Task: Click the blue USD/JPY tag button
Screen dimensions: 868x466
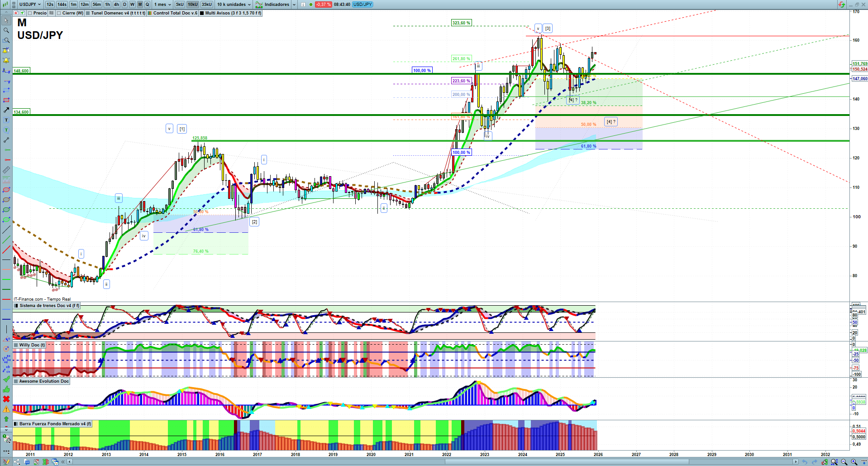Action: (362, 5)
